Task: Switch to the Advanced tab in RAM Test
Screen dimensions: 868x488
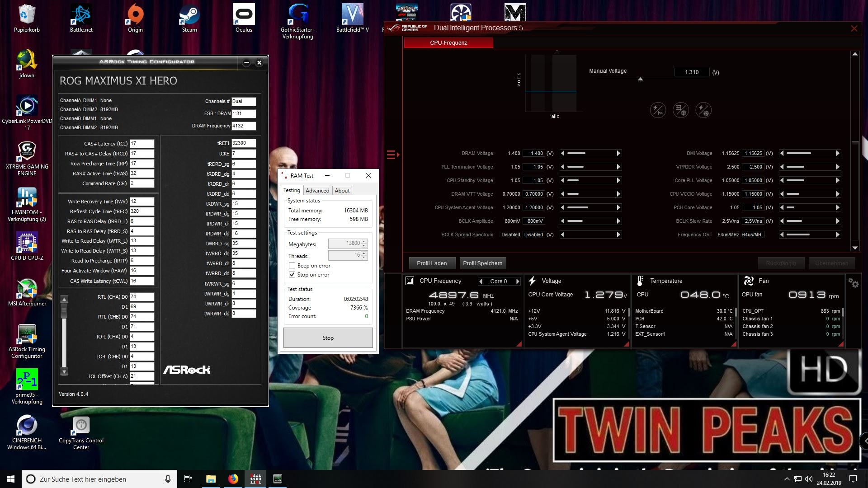Action: (317, 191)
